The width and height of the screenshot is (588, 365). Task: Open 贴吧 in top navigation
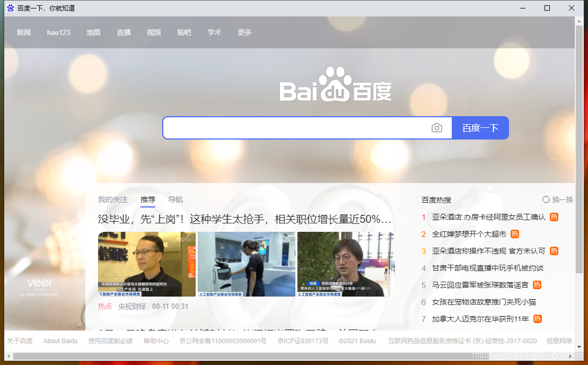point(184,33)
